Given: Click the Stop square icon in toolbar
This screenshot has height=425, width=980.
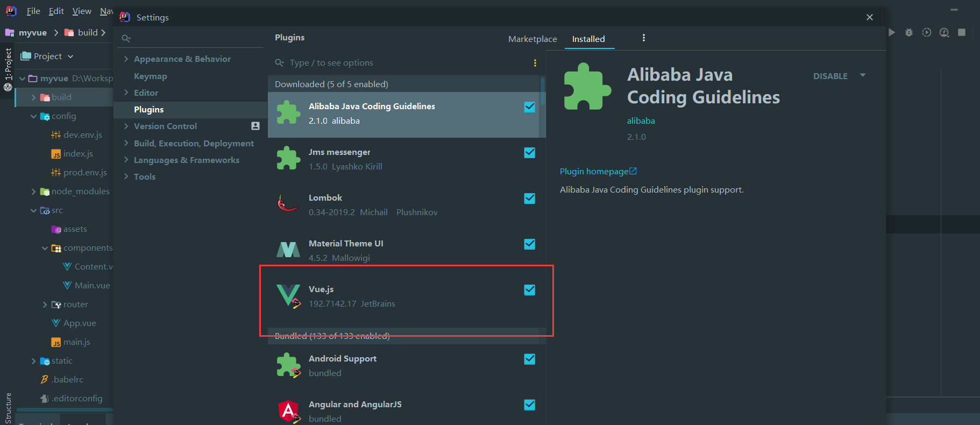Looking at the screenshot, I should pos(962,32).
